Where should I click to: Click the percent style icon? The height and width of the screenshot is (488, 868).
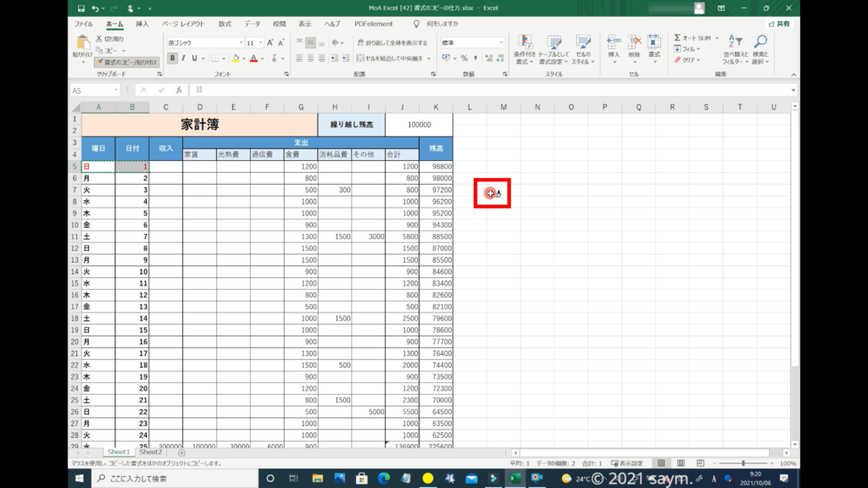[x=464, y=58]
